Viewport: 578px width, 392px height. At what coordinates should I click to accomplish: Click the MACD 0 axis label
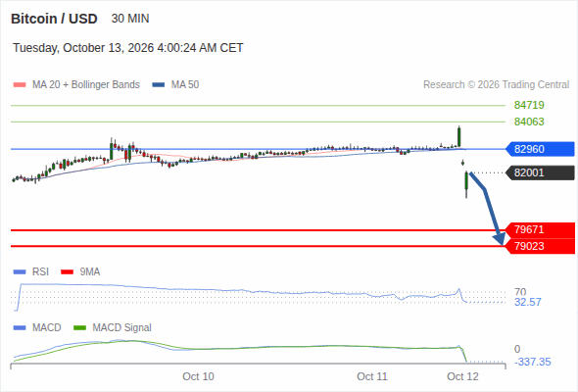tap(517, 349)
